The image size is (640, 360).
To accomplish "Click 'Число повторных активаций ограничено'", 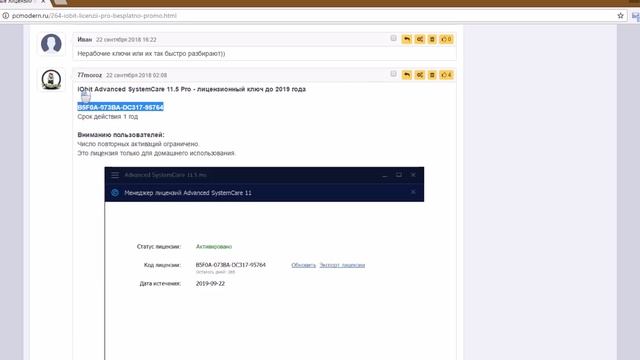I will (138, 144).
